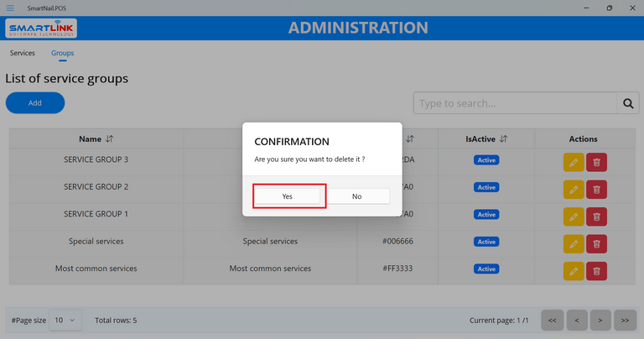
Task: Focus the Type to search field
Action: point(515,103)
